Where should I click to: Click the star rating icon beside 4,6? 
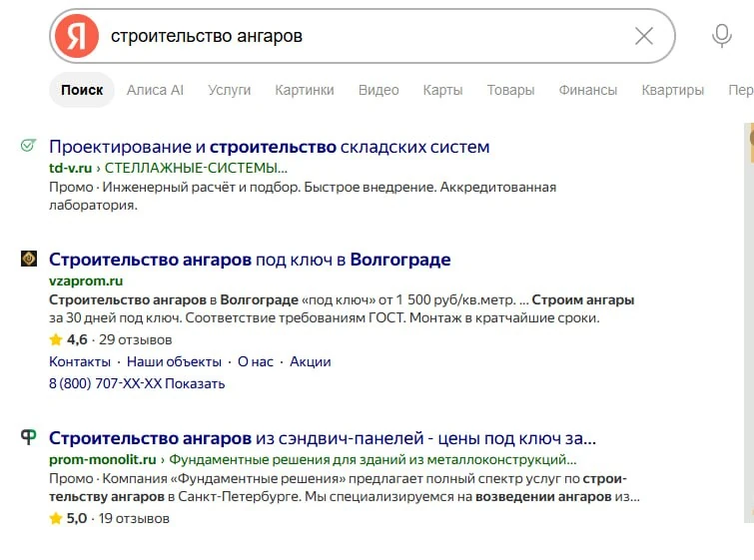[x=56, y=339]
